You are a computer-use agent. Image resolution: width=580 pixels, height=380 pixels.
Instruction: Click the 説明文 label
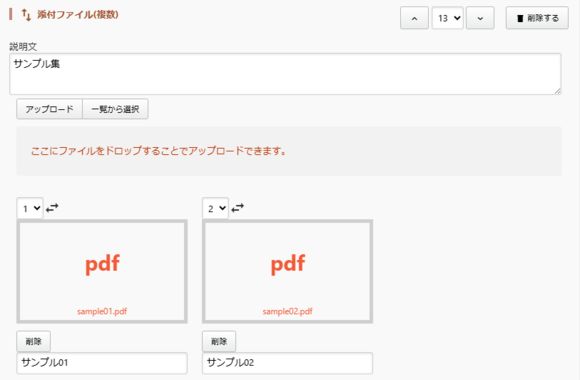(23, 47)
